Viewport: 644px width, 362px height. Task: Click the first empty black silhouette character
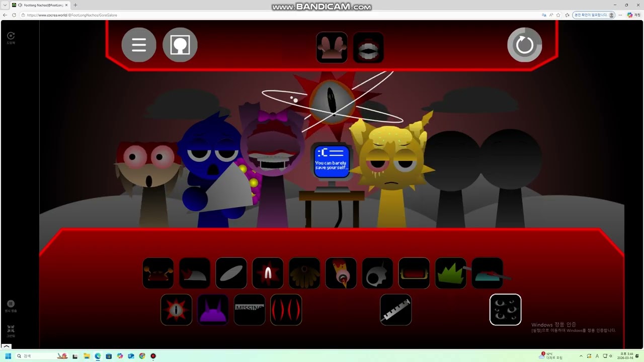pyautogui.click(x=451, y=178)
